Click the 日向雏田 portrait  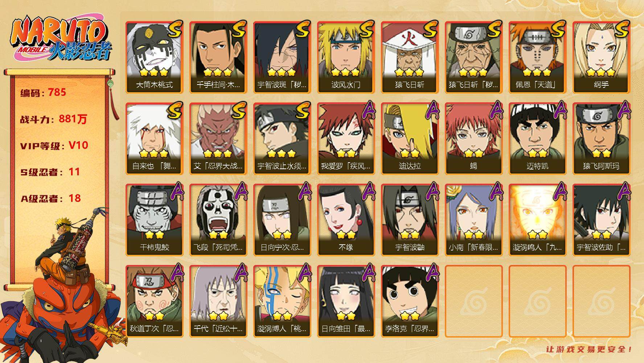[346, 301]
